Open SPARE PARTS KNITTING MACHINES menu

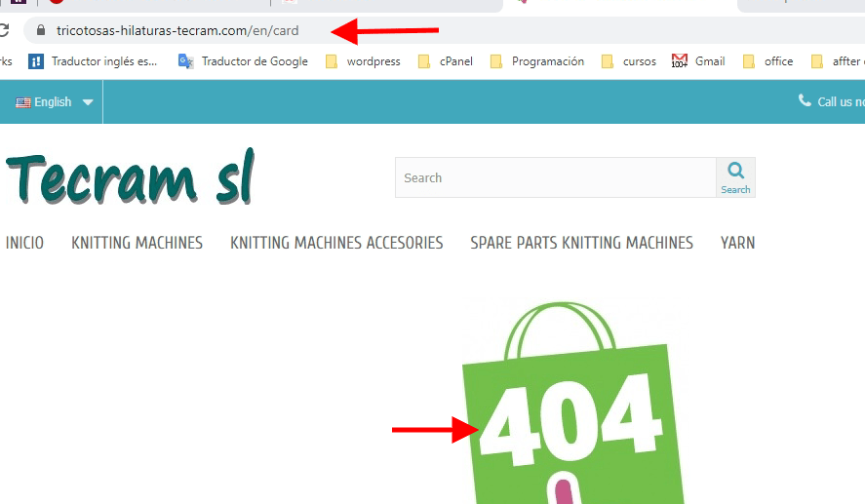pos(581,243)
